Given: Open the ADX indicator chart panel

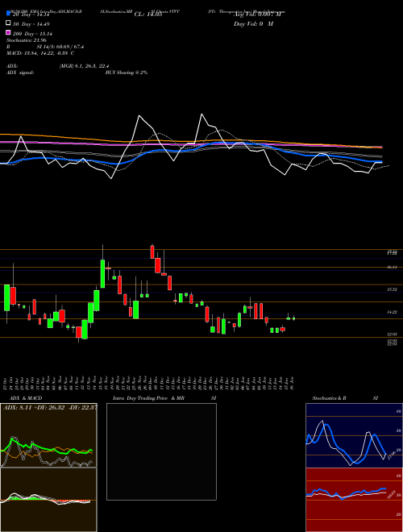Looking at the screenshot, I should click(48, 435).
